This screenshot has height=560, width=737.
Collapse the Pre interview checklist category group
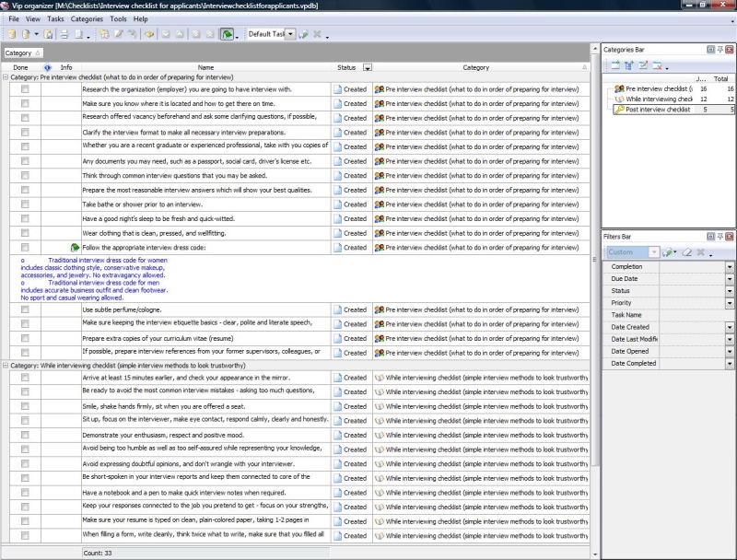pyautogui.click(x=5, y=78)
